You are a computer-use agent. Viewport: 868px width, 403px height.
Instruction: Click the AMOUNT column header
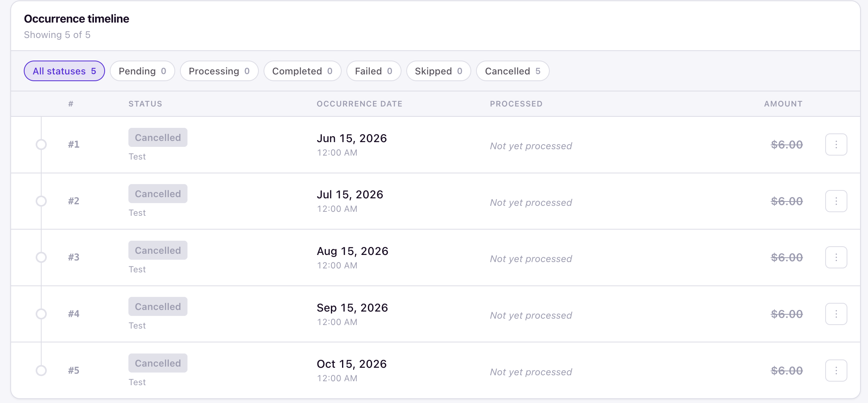coord(783,104)
